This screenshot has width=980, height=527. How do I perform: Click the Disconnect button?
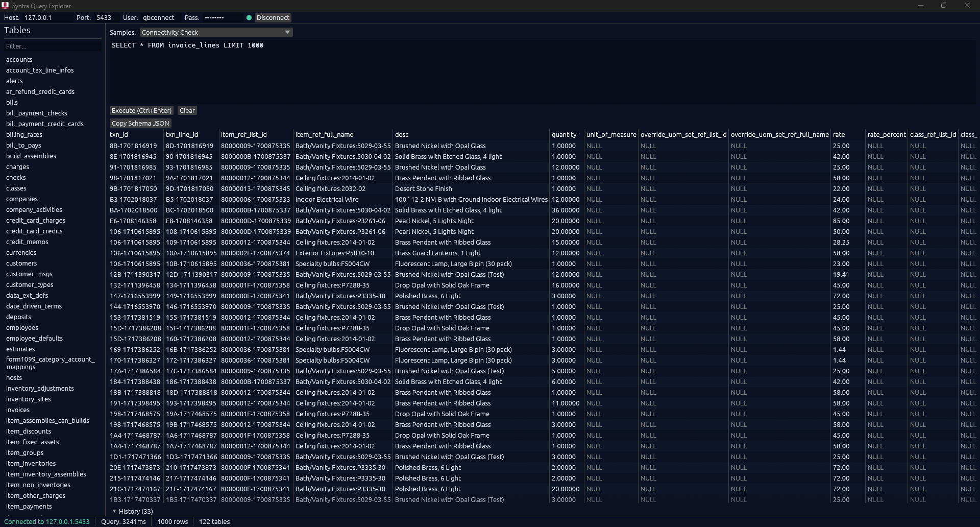point(274,17)
